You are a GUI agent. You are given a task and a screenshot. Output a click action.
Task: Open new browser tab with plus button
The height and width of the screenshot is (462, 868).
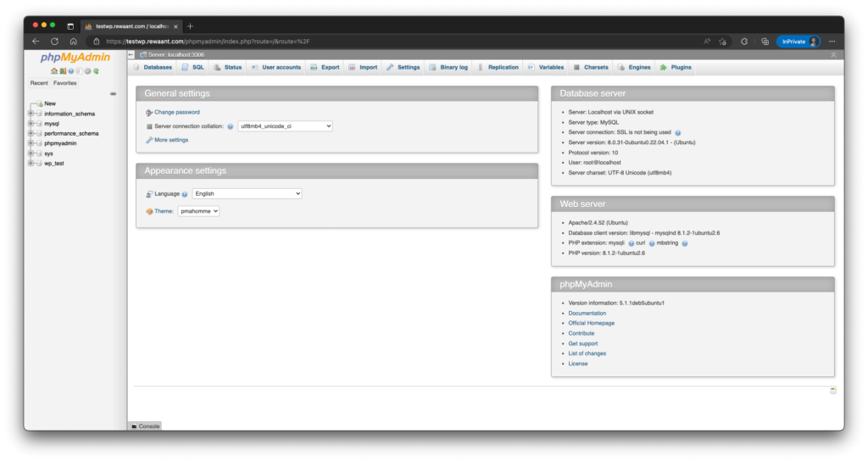point(190,26)
